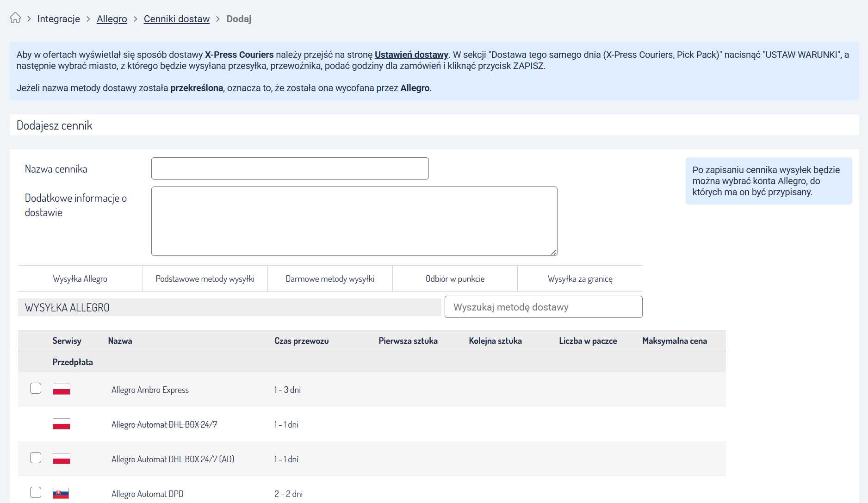
Task: Follow the Ustawień dostawy link
Action: point(411,55)
